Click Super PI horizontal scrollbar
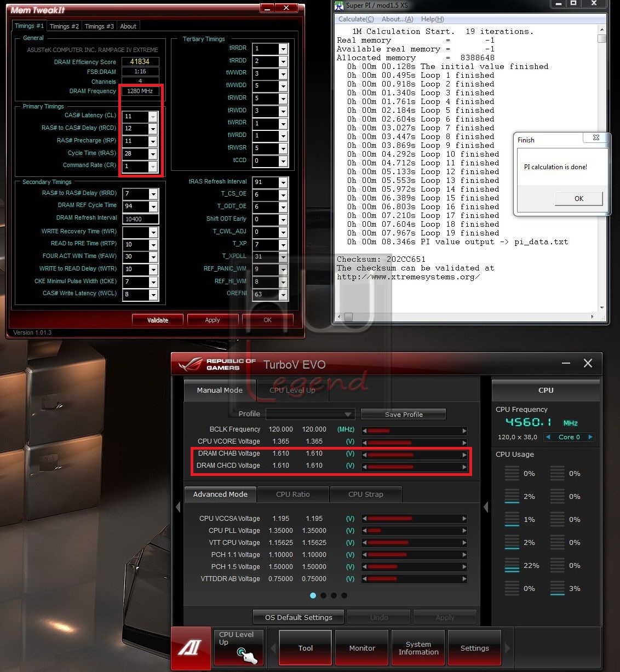The height and width of the screenshot is (672, 620). [466, 317]
